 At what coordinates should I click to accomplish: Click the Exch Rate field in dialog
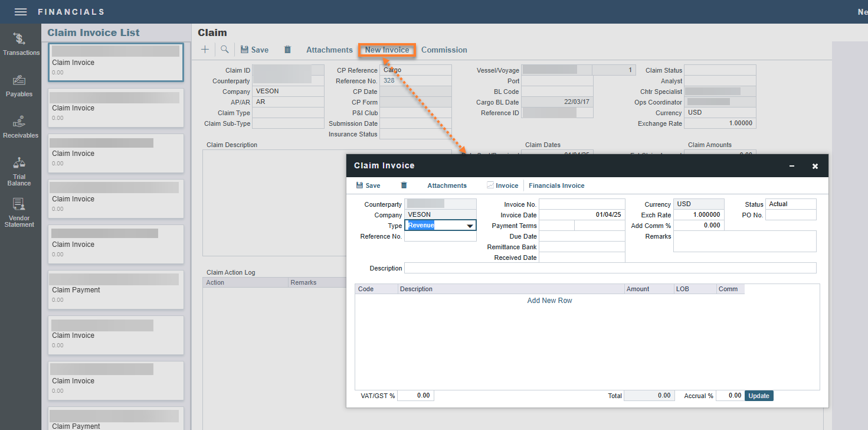pos(699,215)
